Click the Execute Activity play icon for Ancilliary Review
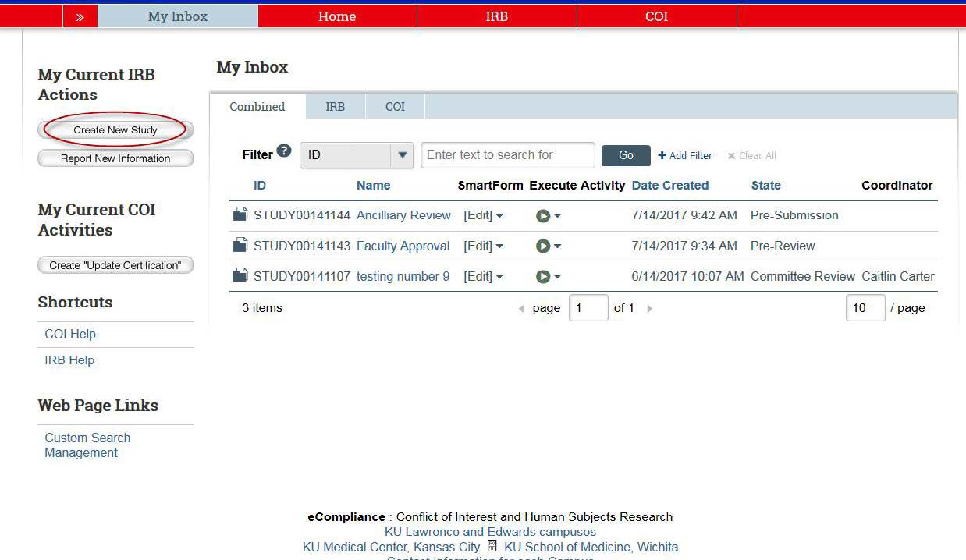 pyautogui.click(x=543, y=215)
